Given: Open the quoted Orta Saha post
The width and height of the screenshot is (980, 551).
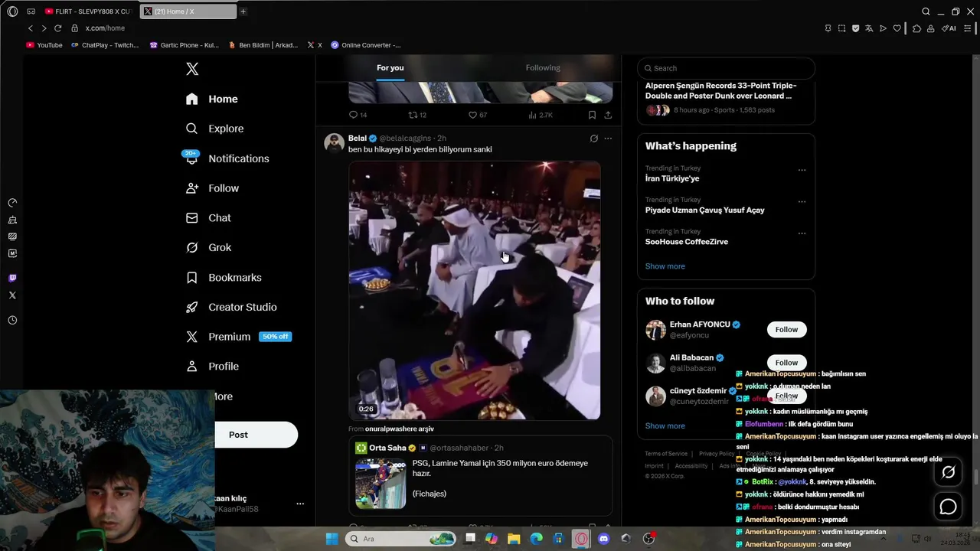Looking at the screenshot, I should [x=480, y=475].
